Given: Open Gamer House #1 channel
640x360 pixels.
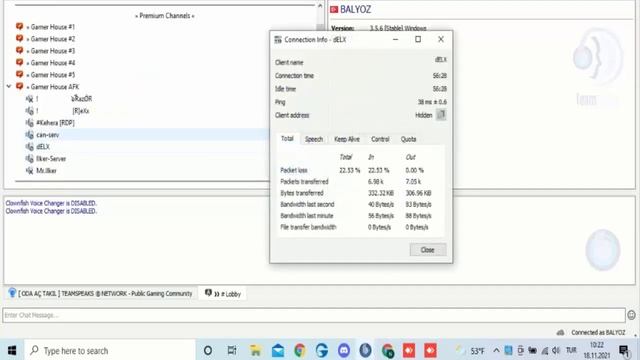Looking at the screenshot, I should coord(52,27).
